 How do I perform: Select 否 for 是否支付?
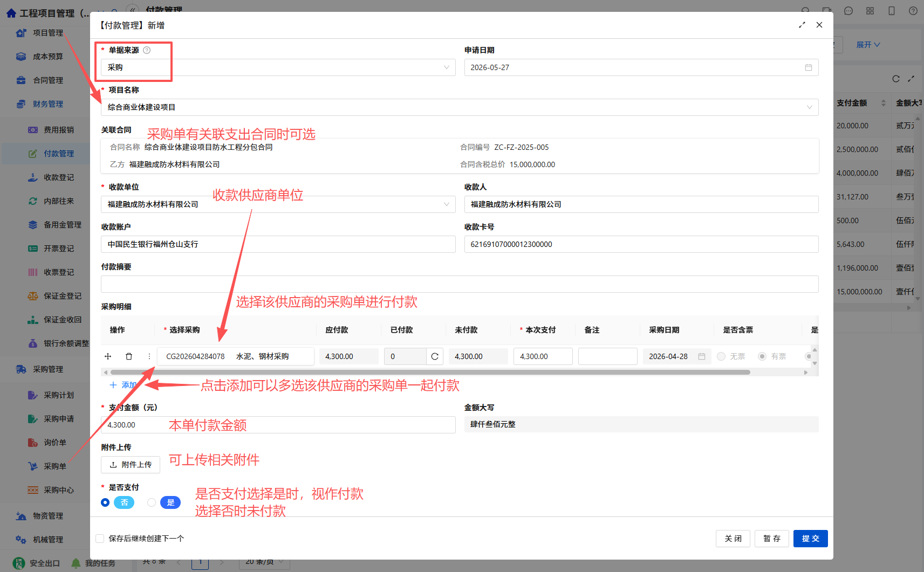(x=105, y=502)
